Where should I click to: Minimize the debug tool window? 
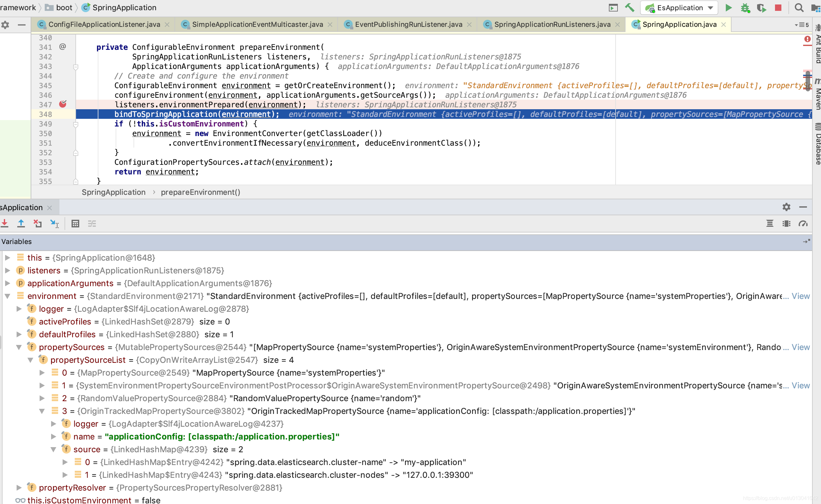point(803,207)
